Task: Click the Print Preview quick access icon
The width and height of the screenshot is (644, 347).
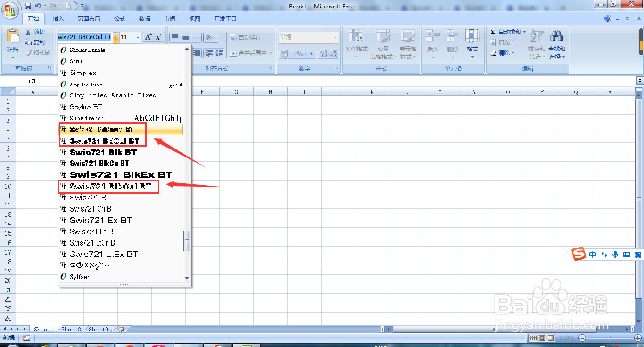Action: 68,6
